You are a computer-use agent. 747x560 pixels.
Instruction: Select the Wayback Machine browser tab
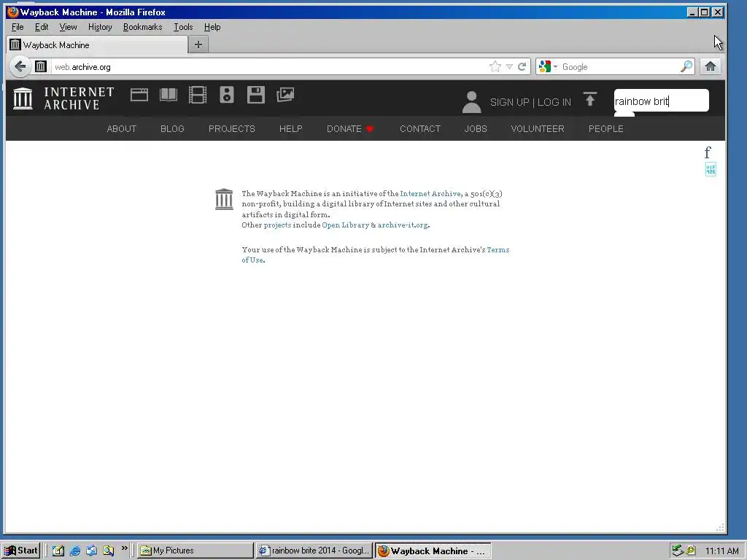(x=97, y=44)
